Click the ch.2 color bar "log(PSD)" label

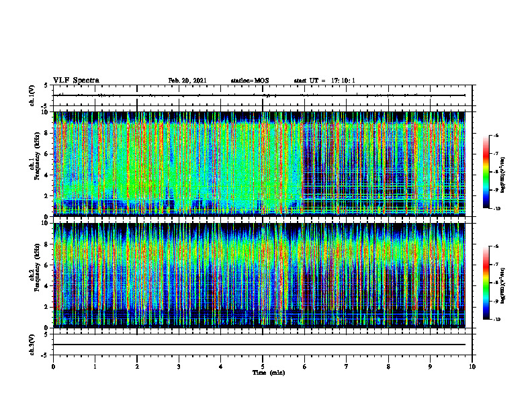(x=503, y=285)
